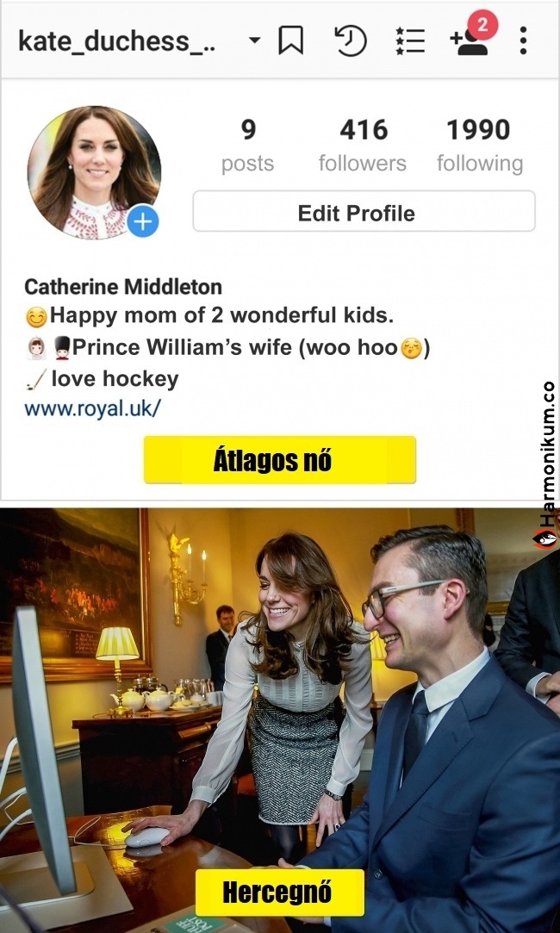Expand the account switcher dropdown arrow
This screenshot has height=933, width=560.
255,41
